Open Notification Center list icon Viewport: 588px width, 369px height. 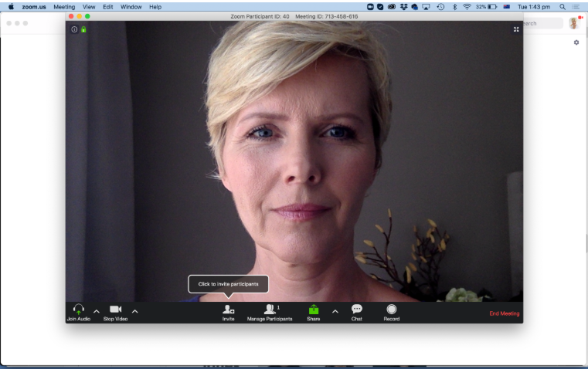pos(576,7)
